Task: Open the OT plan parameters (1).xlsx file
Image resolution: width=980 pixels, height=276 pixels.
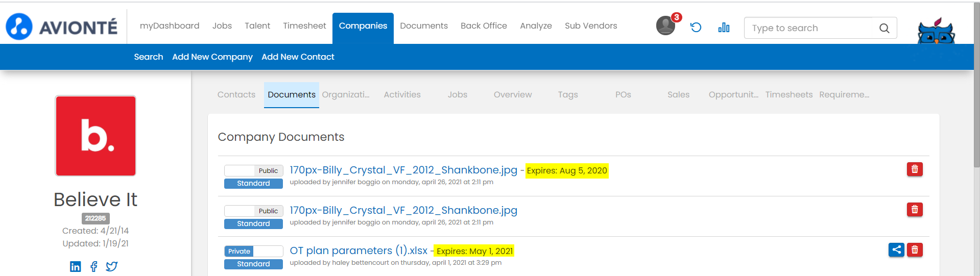Action: coord(358,250)
